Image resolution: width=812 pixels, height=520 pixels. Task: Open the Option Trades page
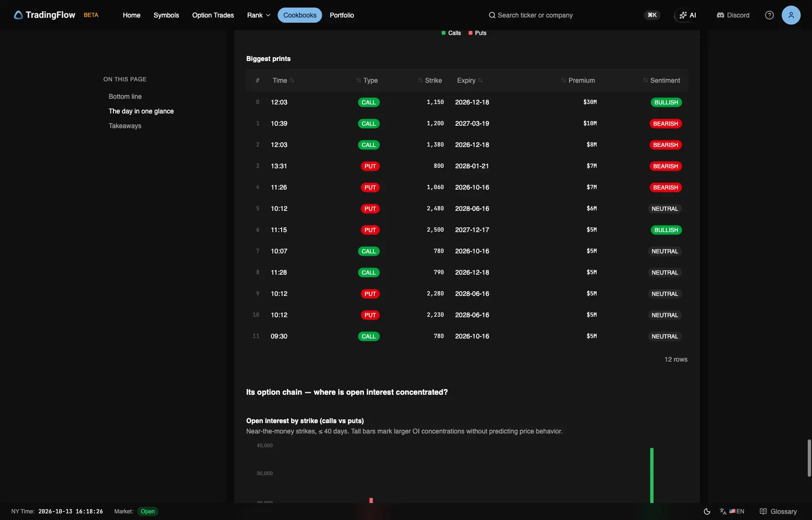[213, 15]
